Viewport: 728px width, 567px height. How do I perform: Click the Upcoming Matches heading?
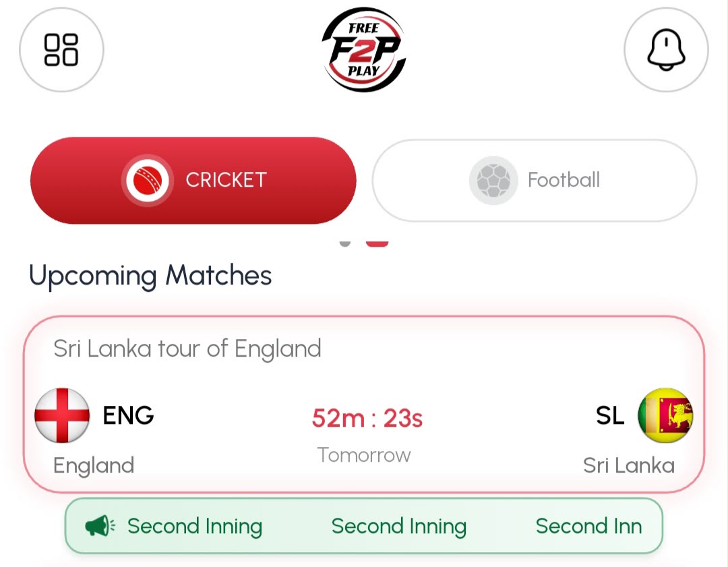pyautogui.click(x=150, y=276)
